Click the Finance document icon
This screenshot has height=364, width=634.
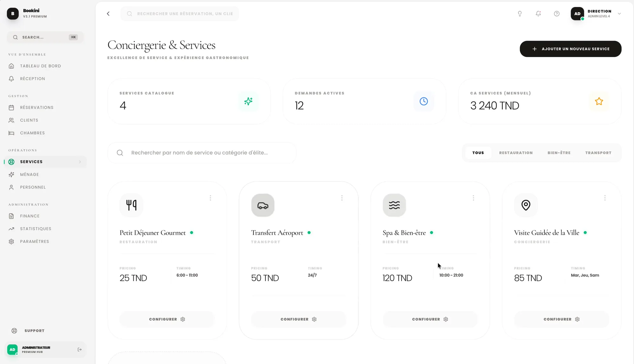coord(11,216)
